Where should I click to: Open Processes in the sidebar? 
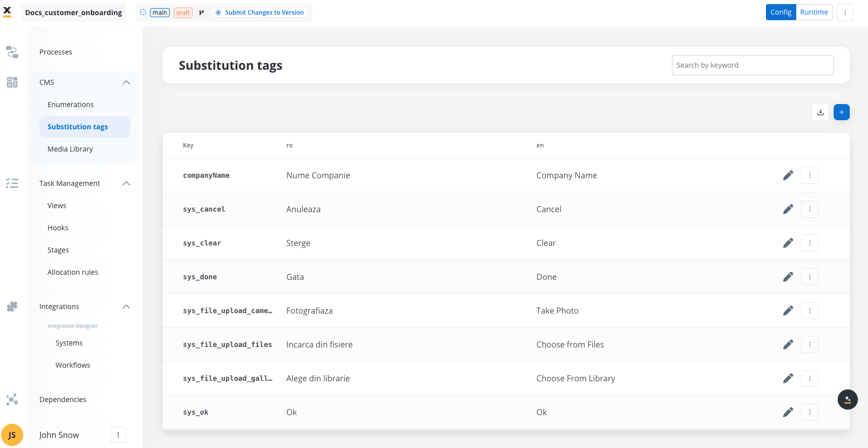click(x=56, y=52)
